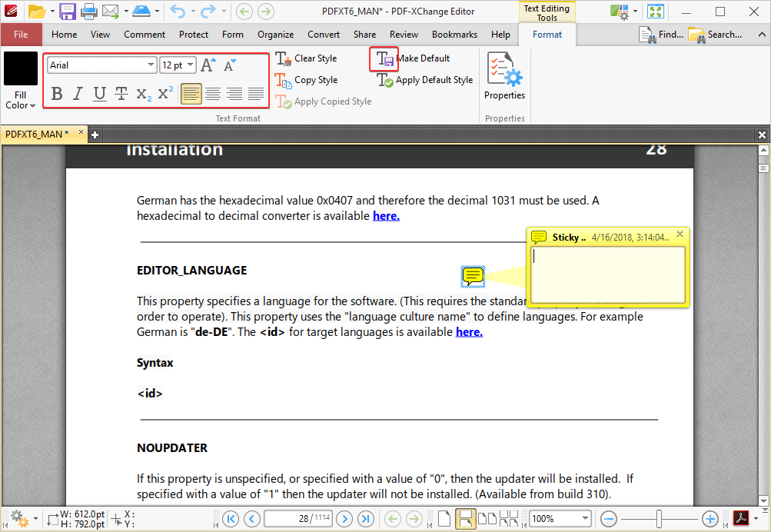771x532 pixels.
Task: Open the Organize menu
Action: 275,35
